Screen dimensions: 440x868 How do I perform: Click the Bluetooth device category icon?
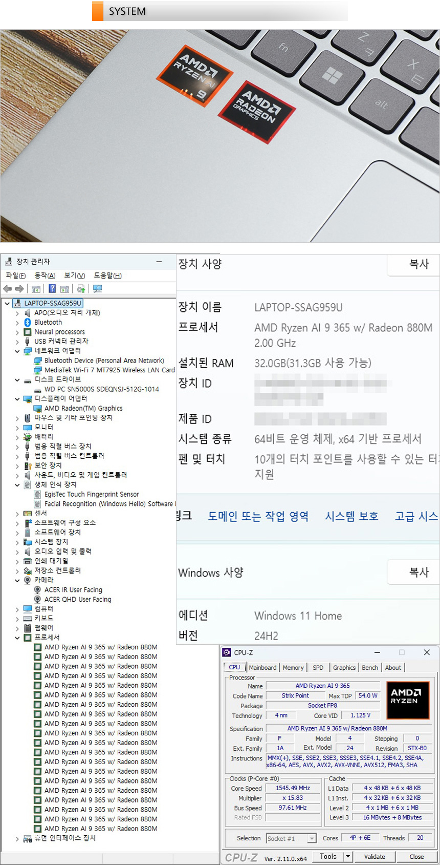click(28, 322)
